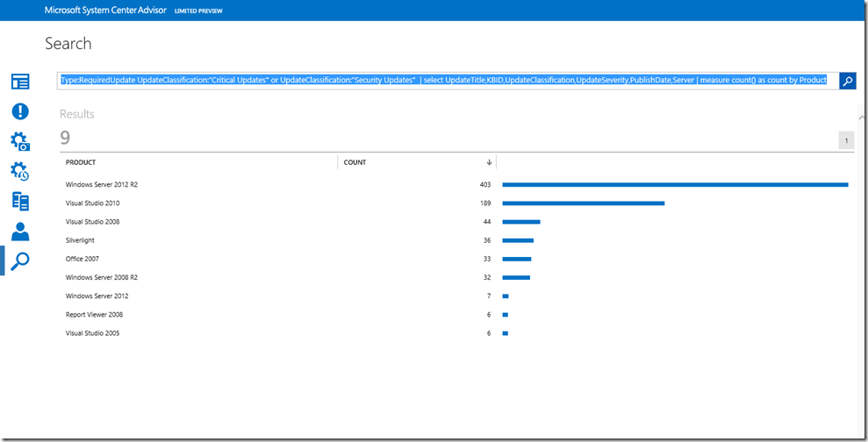The height and width of the screenshot is (442, 868).
Task: Run query with magnifier search button
Action: tap(847, 81)
